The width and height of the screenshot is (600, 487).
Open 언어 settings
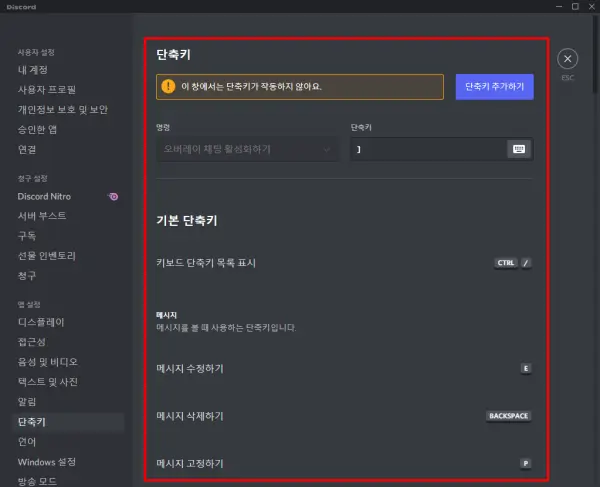coord(27,442)
